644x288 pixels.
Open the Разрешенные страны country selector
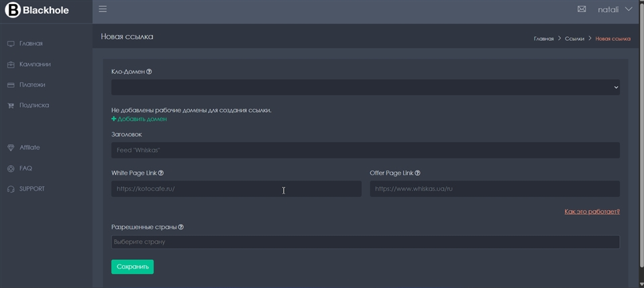coord(365,242)
